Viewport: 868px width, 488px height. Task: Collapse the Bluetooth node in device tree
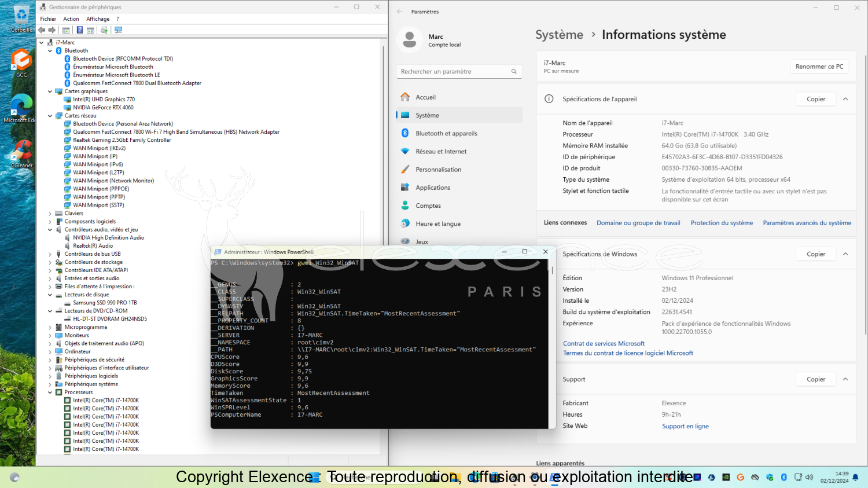coord(50,51)
